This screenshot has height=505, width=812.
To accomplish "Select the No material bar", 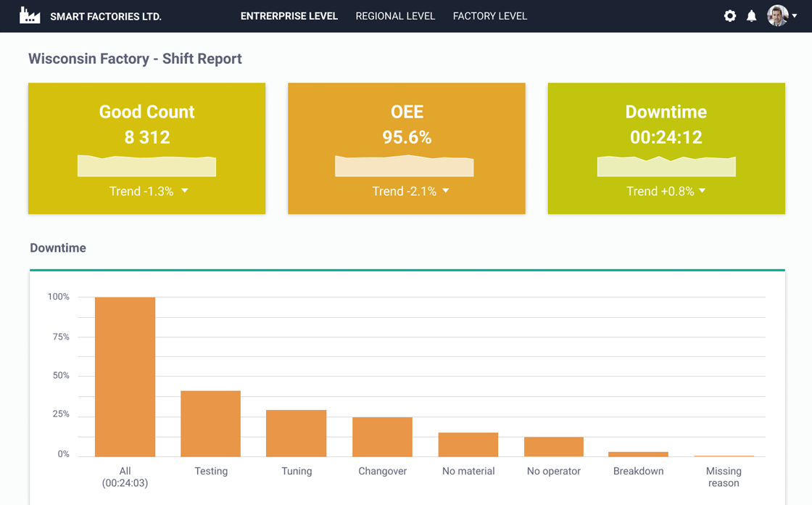I will click(x=468, y=445).
